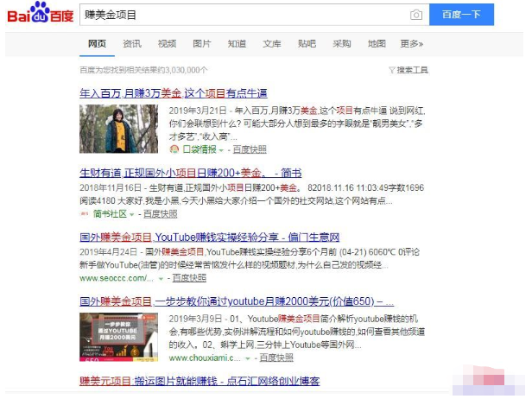
Task: Expand dropdown arrow next to www.seoccc.com
Action: pyautogui.click(x=162, y=278)
